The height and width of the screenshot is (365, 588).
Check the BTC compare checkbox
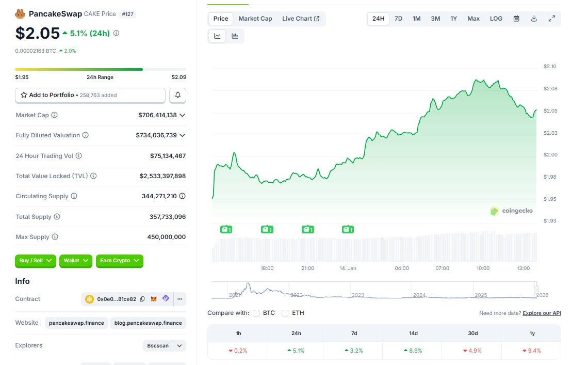pos(256,313)
